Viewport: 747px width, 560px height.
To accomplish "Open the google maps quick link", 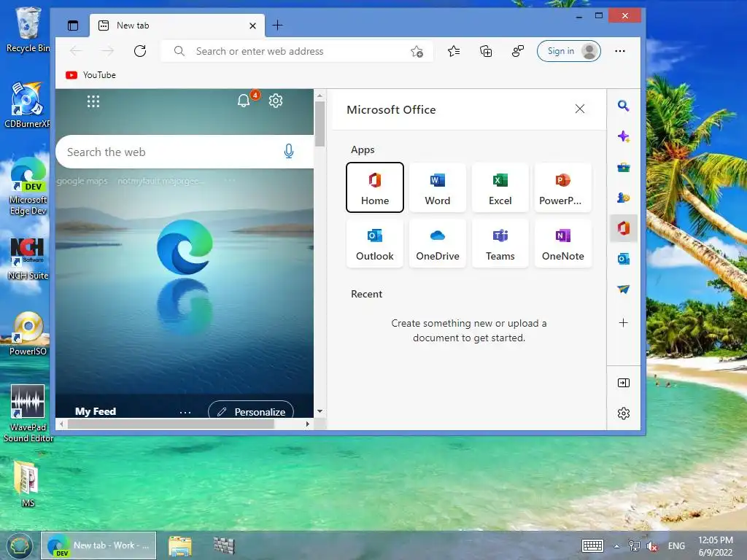I will click(82, 181).
